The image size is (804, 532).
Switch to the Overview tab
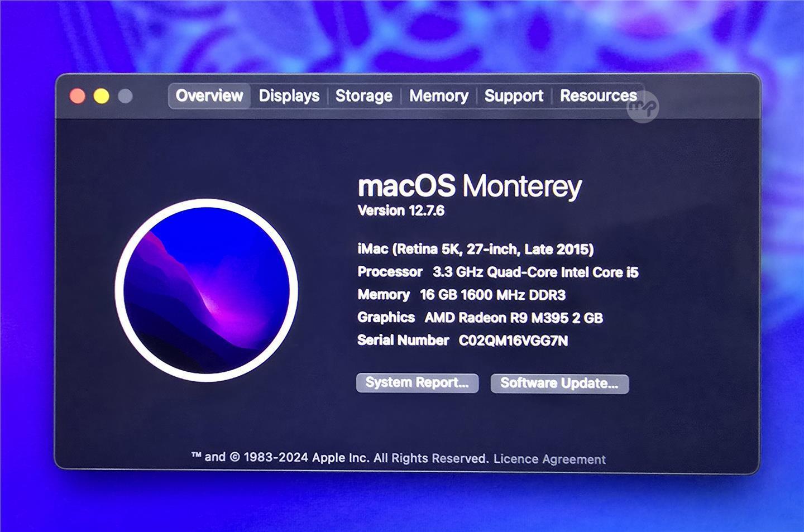coord(209,96)
